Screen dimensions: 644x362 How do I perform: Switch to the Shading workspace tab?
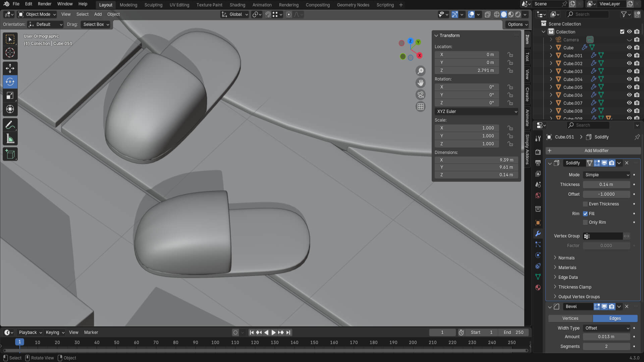point(237,5)
